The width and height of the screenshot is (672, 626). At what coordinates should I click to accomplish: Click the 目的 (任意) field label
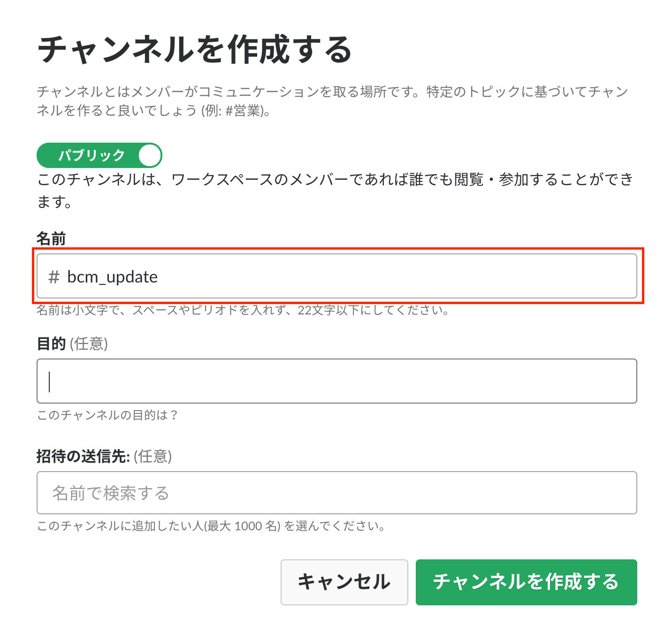click(72, 344)
